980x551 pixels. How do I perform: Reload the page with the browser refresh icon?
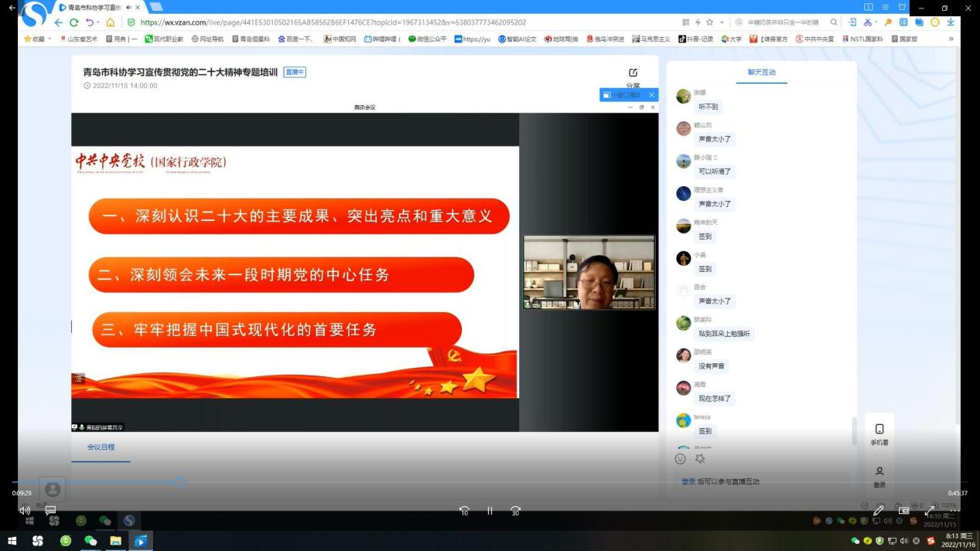point(74,22)
